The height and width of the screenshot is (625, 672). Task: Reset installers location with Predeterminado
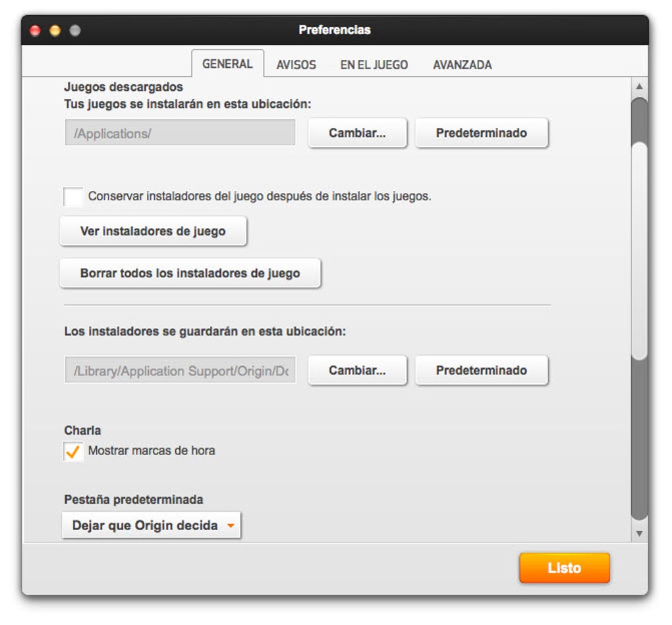pyautogui.click(x=482, y=370)
